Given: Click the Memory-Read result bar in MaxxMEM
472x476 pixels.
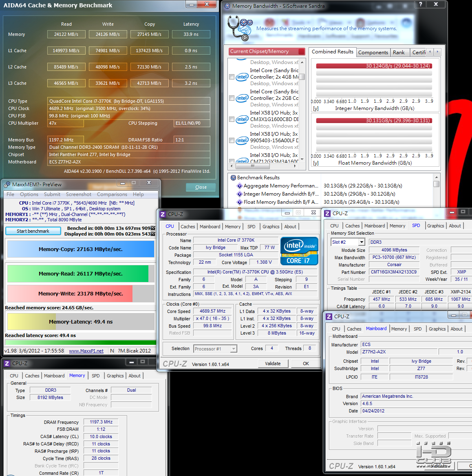Looking at the screenshot, I should (81, 273).
